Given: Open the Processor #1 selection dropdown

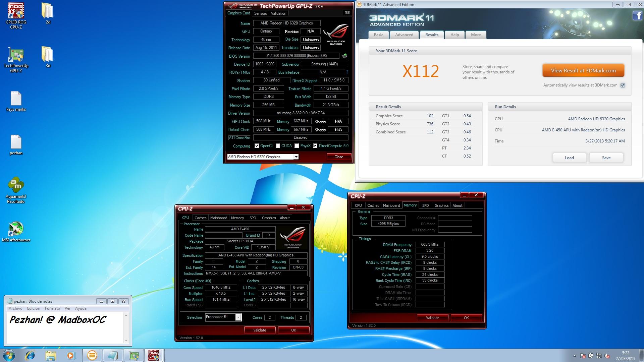Looking at the screenshot, I should [238, 317].
